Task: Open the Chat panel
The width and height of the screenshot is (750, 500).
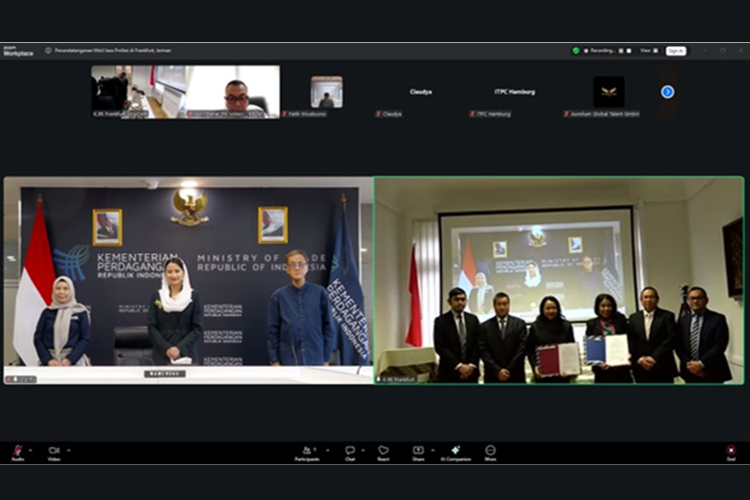Action: point(350,452)
